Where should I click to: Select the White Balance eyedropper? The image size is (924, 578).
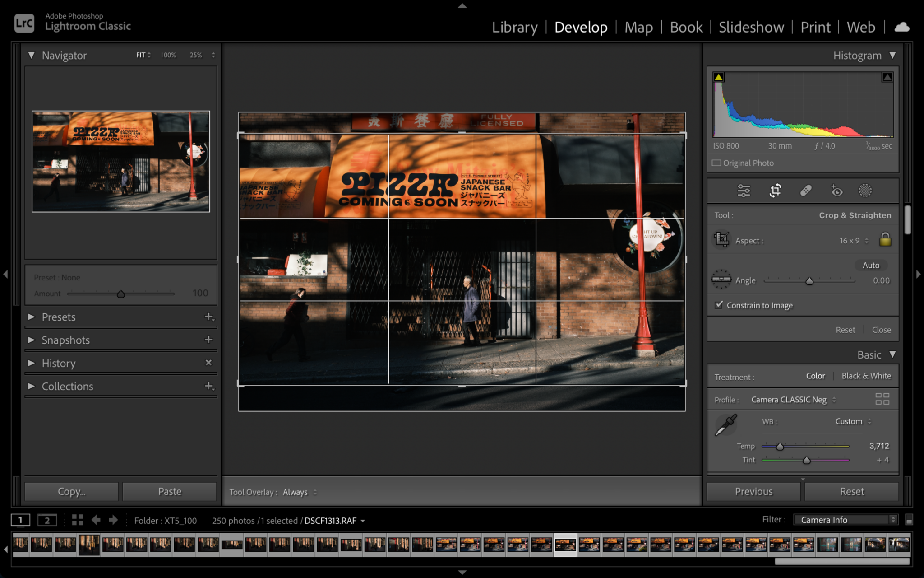click(725, 424)
